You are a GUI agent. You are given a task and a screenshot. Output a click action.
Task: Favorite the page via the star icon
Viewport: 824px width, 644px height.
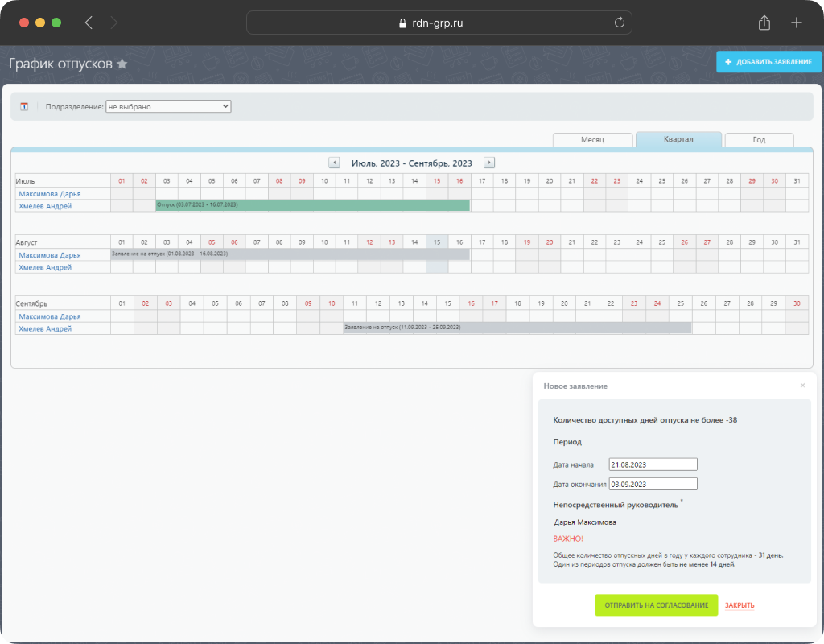(x=122, y=64)
